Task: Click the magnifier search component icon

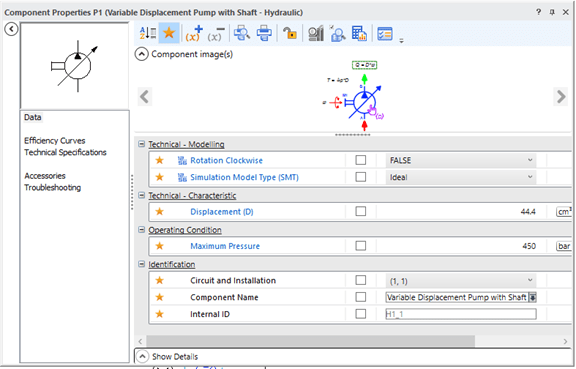Action: pos(337,33)
